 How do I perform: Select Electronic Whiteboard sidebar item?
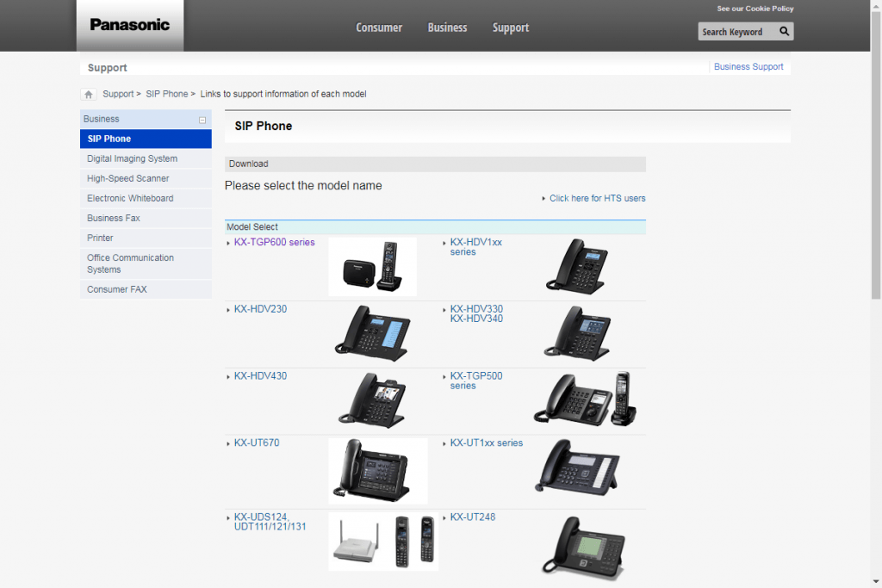(146, 198)
